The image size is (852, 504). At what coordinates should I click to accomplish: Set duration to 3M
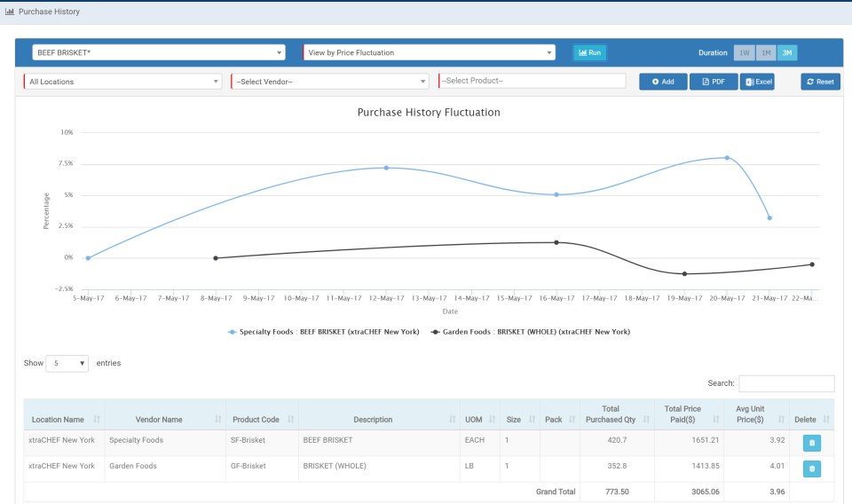787,52
